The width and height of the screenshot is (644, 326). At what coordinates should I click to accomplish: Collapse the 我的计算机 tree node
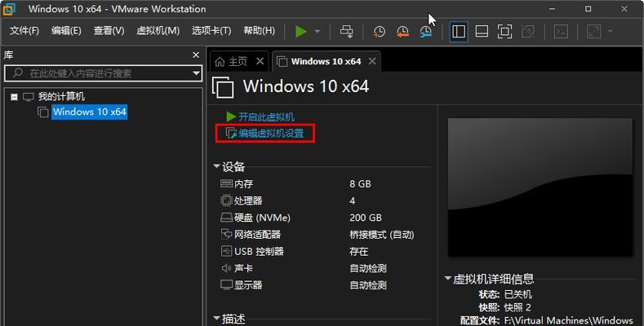pos(15,97)
